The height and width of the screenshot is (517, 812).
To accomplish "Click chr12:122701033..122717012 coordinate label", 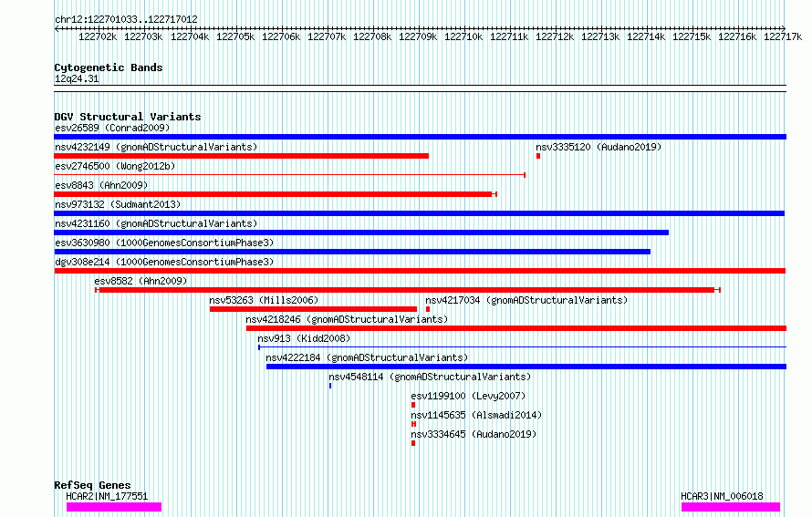I will 126,20.
